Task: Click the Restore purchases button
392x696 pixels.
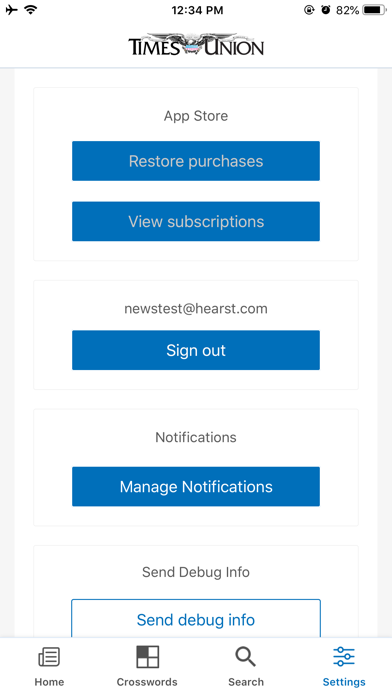Action: tap(196, 161)
